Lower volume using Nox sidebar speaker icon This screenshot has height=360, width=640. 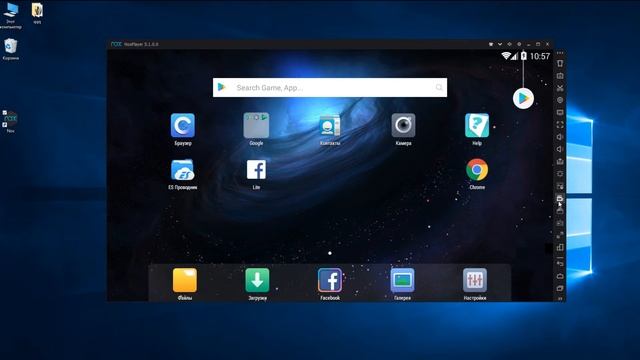point(560,149)
